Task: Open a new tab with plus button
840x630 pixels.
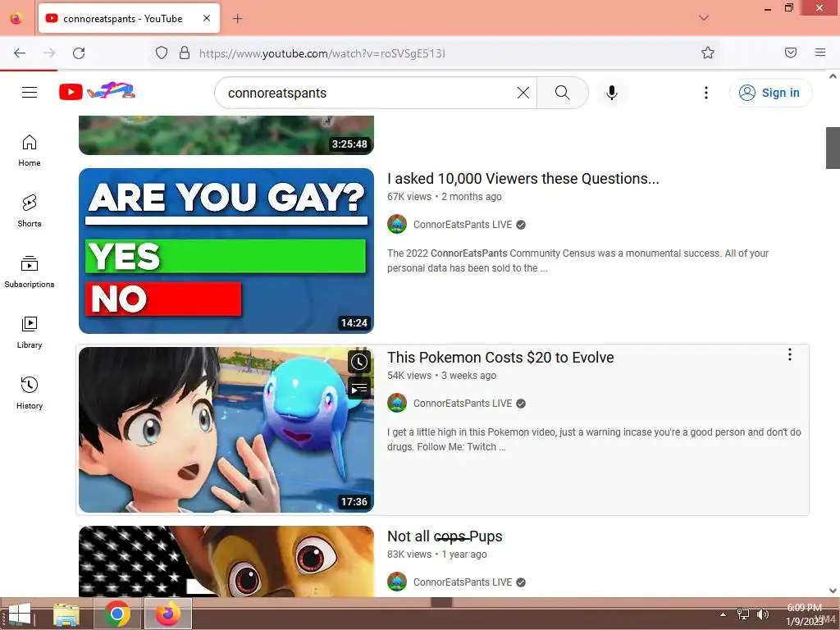Action: pyautogui.click(x=238, y=19)
